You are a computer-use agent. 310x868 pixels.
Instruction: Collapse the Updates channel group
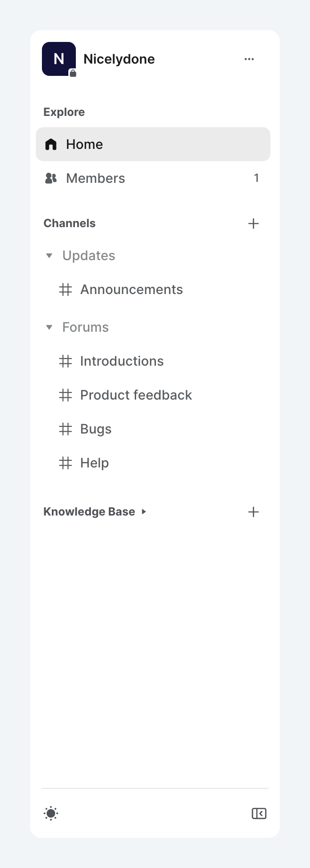tap(49, 255)
